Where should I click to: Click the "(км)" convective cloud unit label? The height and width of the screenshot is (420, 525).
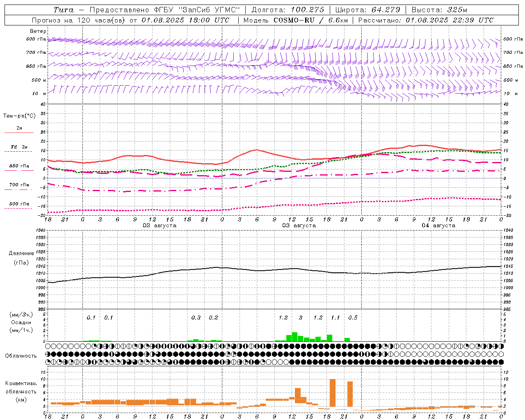[x=21, y=399]
